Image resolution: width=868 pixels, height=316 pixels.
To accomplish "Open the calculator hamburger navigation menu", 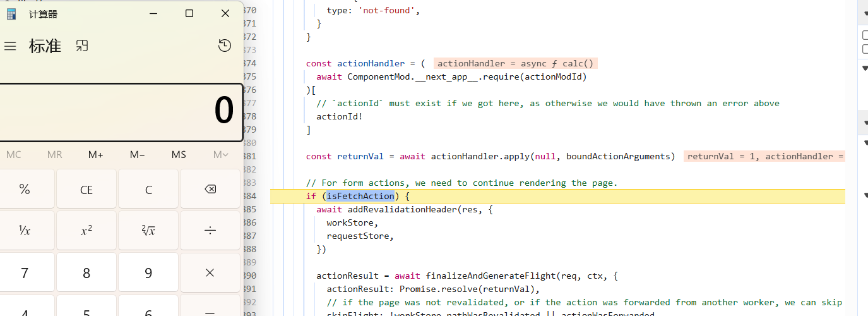I will tap(9, 46).
